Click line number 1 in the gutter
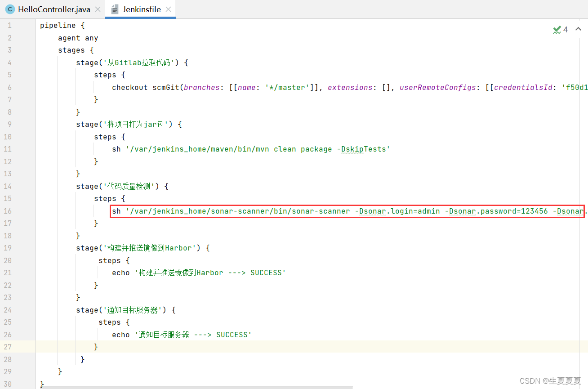Image resolution: width=588 pixels, height=389 pixels. pyautogui.click(x=10, y=26)
